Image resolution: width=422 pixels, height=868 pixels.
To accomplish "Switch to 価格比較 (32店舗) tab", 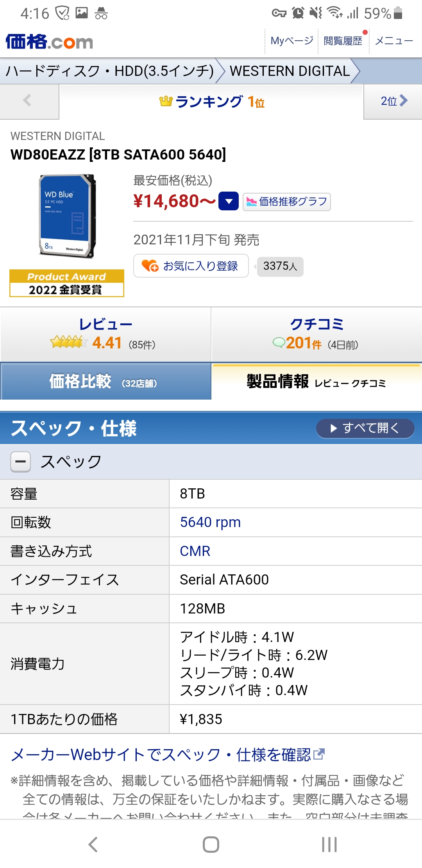I will [x=105, y=382].
